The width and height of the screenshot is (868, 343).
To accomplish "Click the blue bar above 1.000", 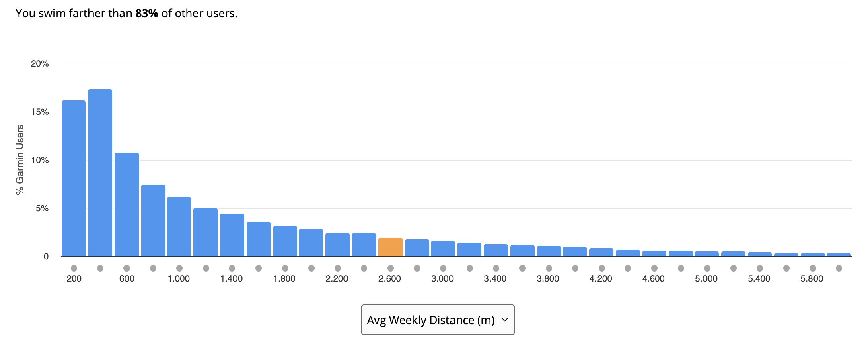I will click(x=179, y=227).
